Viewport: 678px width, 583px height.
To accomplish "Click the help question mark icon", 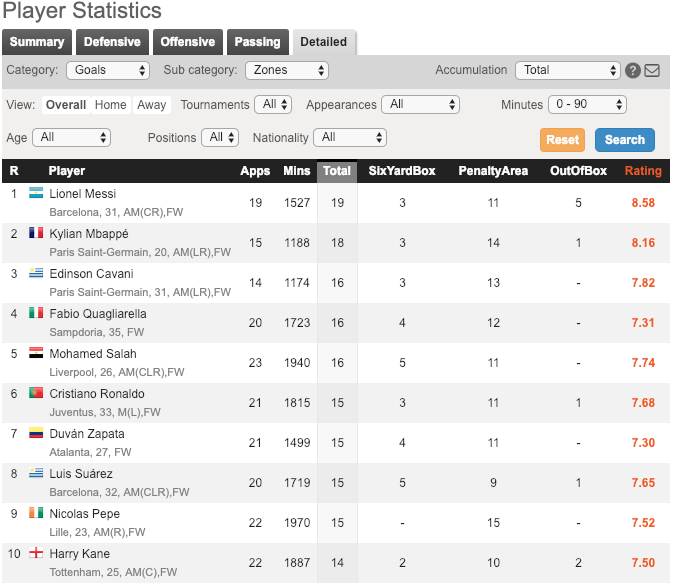I will pyautogui.click(x=633, y=71).
